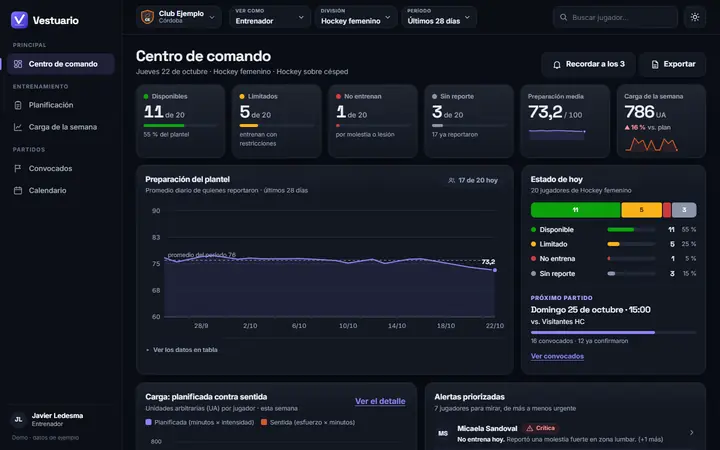This screenshot has height=450, width=720.
Task: Click the Planificada purple legend swatch
Action: click(x=148, y=422)
